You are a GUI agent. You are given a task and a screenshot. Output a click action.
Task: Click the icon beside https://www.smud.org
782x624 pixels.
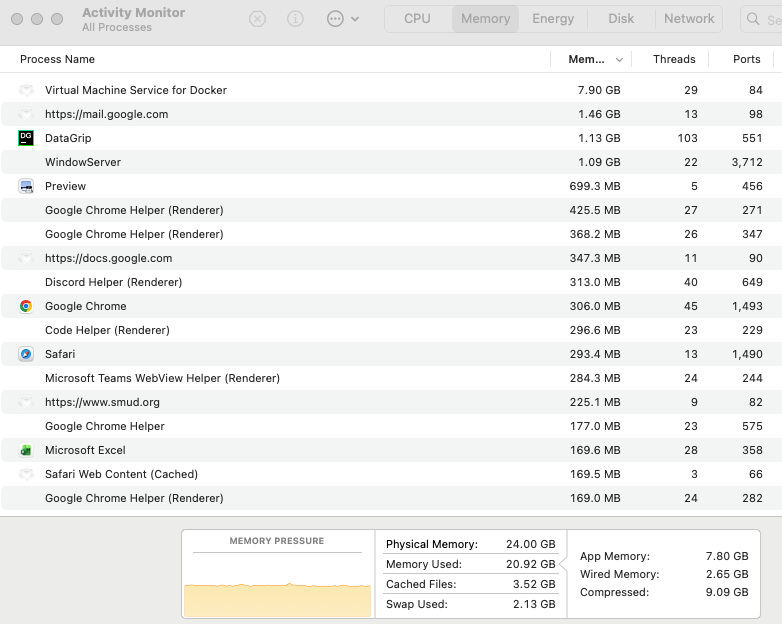26,402
